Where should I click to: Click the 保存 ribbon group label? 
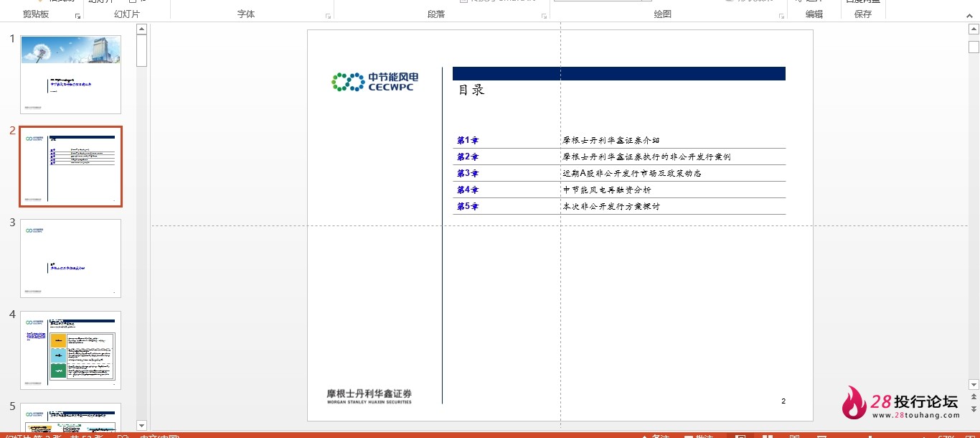(863, 14)
